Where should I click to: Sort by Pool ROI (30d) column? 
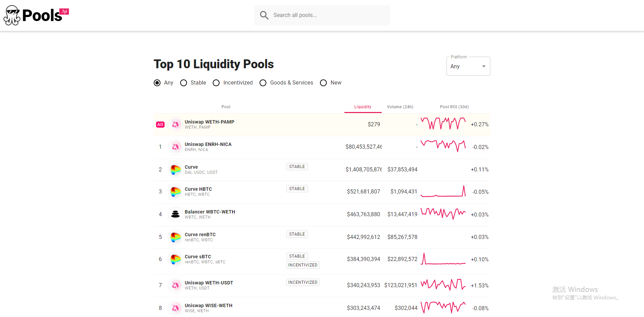coord(454,107)
